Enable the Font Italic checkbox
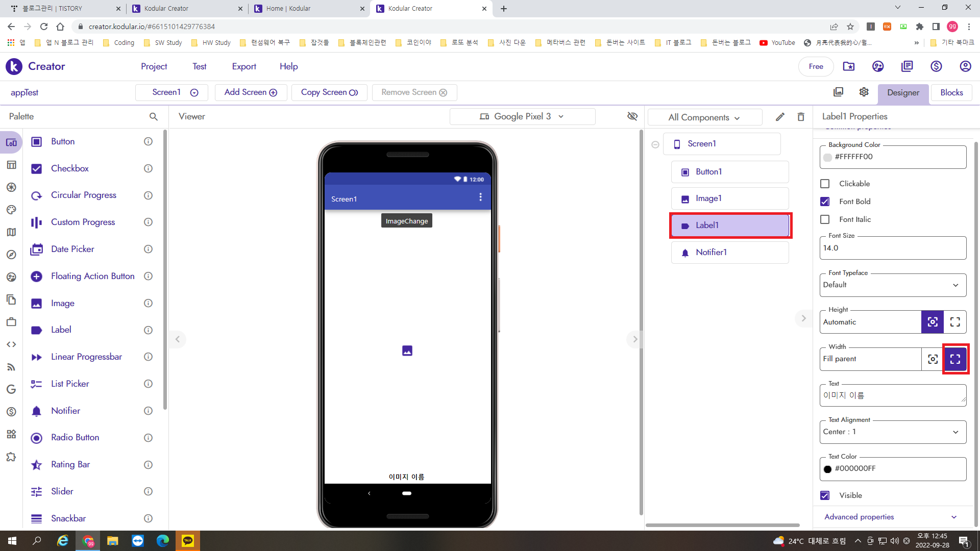980x551 pixels. (825, 219)
